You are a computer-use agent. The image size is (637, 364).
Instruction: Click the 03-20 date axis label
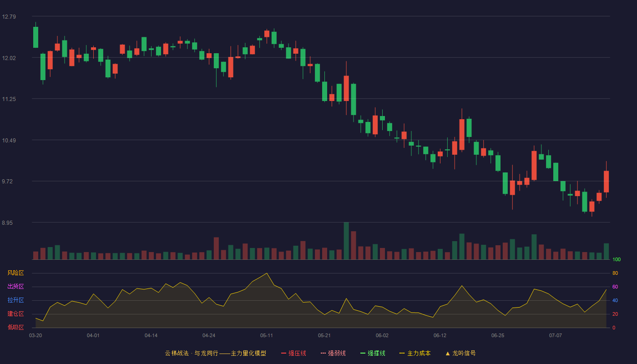click(x=35, y=335)
